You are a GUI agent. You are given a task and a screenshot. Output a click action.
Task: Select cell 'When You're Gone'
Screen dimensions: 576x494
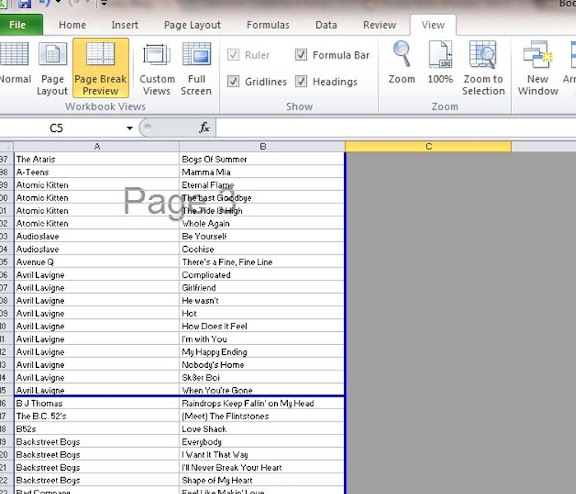[x=262, y=390]
